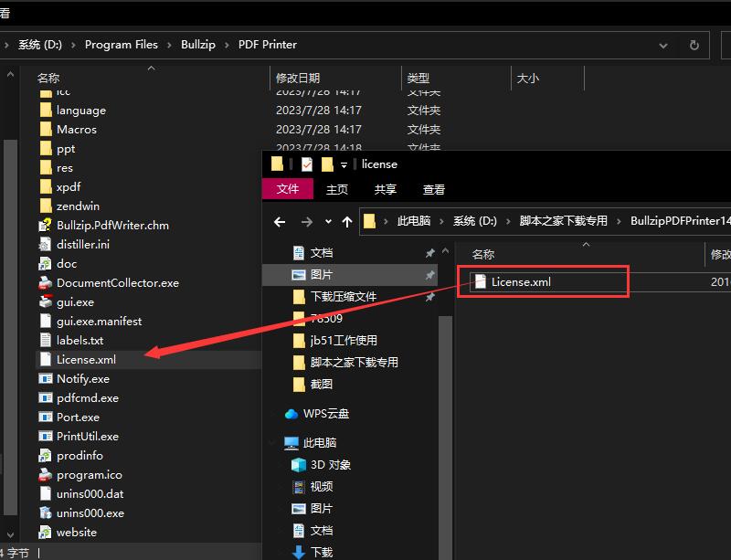Switch to the 主页 ribbon tab
The width and height of the screenshot is (731, 560).
coord(337,189)
